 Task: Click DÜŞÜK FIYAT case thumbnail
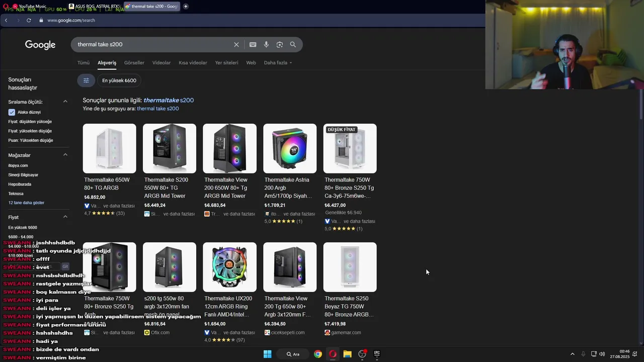click(x=350, y=148)
